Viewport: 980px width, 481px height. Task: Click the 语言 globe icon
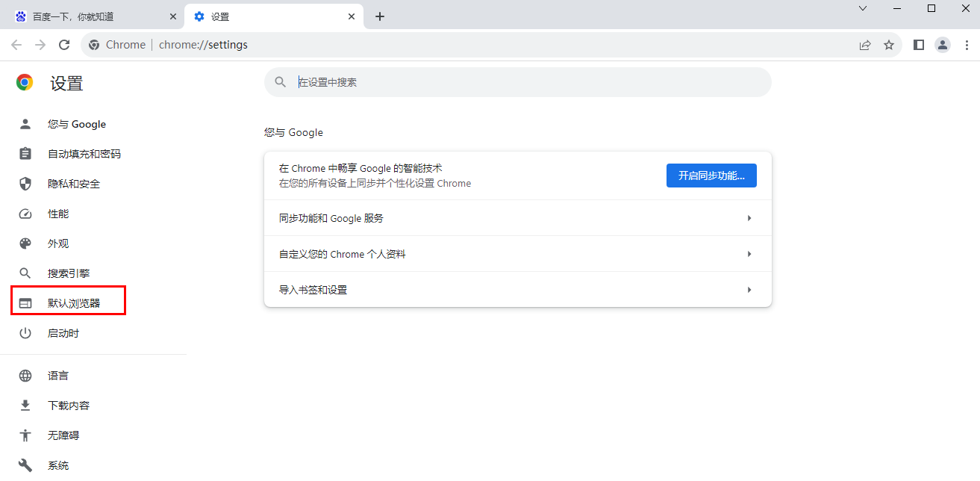(25, 376)
